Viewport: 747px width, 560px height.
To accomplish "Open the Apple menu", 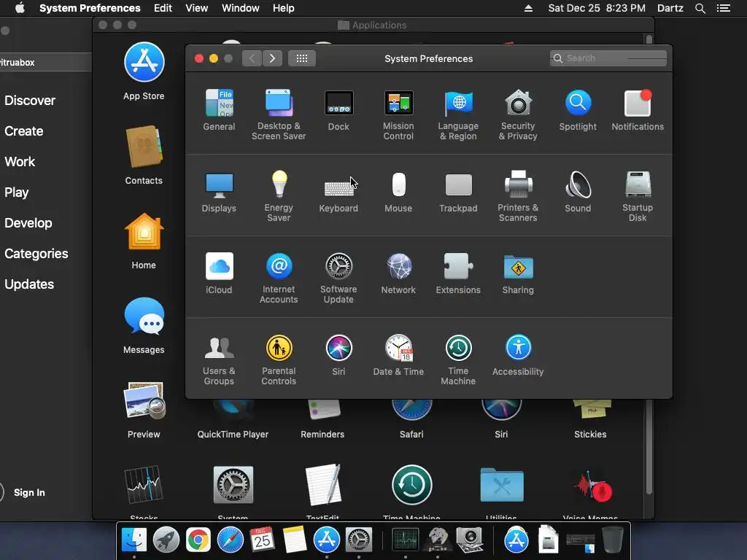I will click(x=20, y=8).
